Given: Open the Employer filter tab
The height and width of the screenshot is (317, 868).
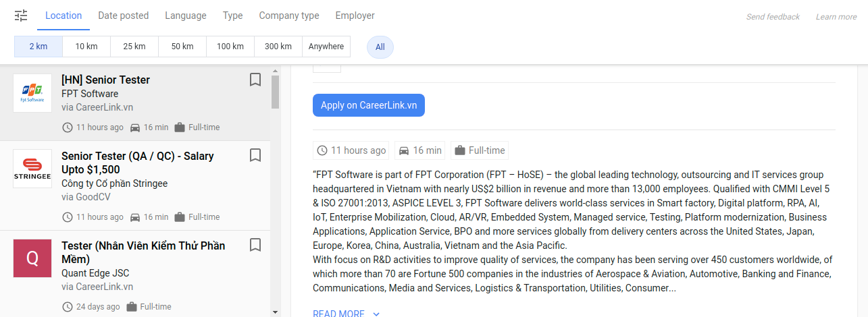Looking at the screenshot, I should 355,16.
